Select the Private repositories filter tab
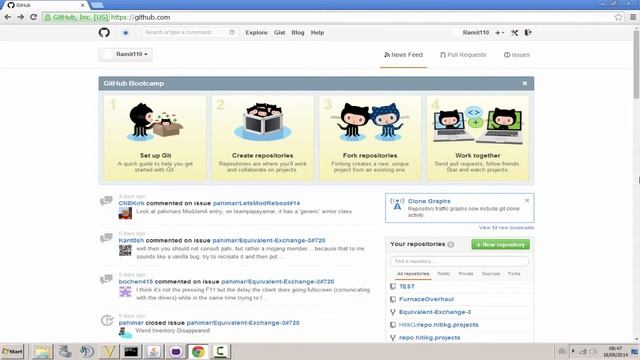Viewport: 640px width, 360px height. pos(466,274)
